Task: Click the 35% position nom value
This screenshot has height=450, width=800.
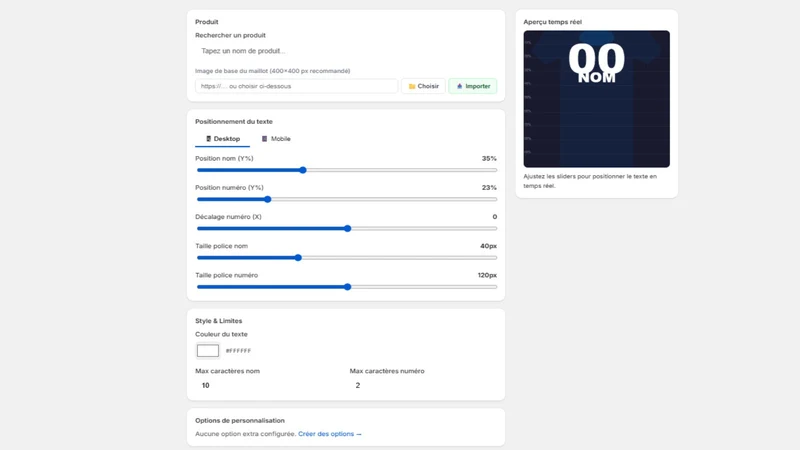Action: tap(489, 159)
